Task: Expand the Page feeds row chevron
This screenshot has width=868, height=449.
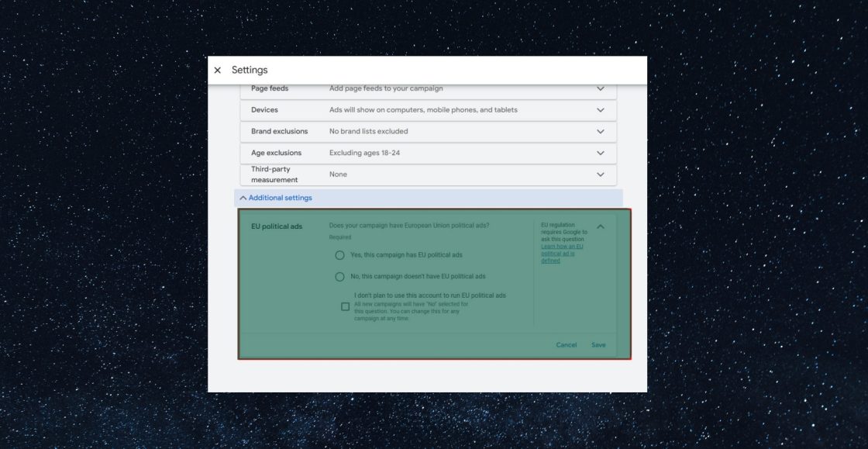Action: [600, 88]
